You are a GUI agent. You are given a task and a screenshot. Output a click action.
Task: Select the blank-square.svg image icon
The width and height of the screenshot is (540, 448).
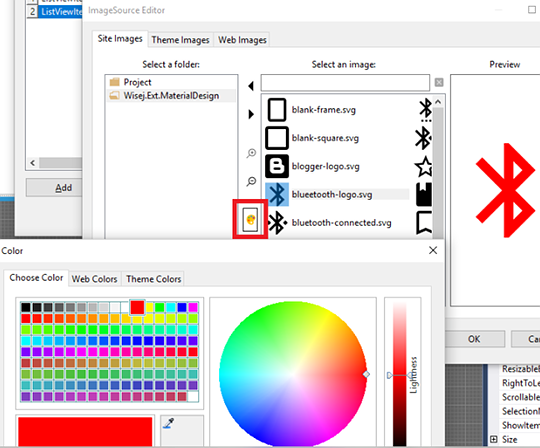(x=277, y=138)
